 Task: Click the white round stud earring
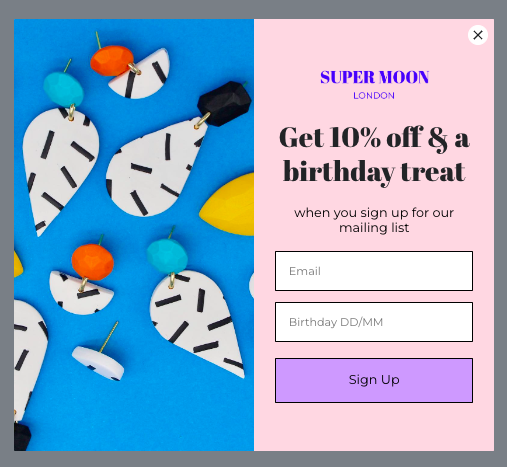(x=98, y=363)
